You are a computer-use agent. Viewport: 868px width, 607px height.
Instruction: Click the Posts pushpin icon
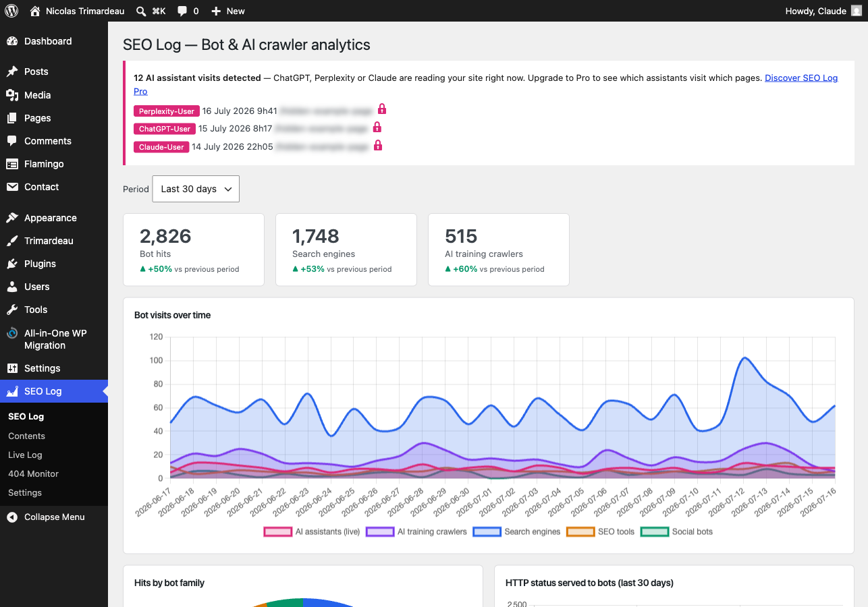pos(12,71)
